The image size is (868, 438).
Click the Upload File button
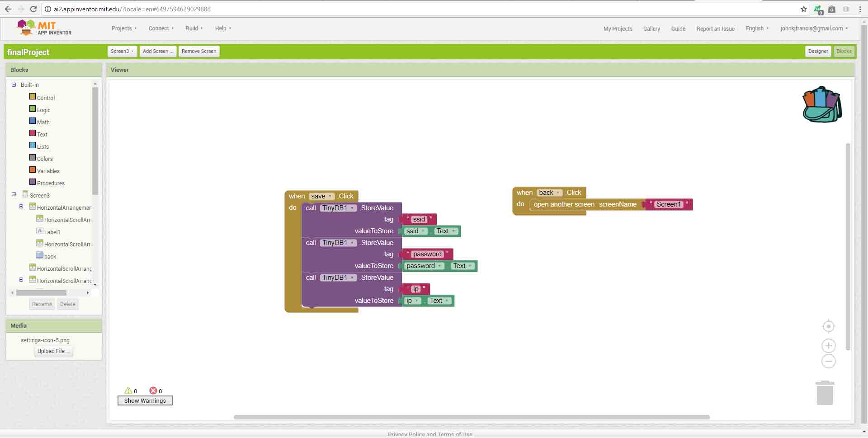(x=53, y=351)
